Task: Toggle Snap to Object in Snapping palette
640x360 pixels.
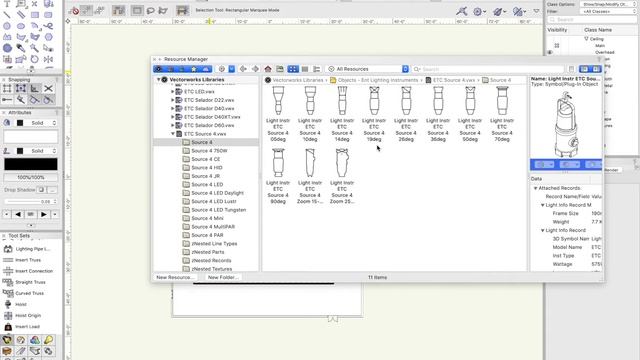Action: 21,89
